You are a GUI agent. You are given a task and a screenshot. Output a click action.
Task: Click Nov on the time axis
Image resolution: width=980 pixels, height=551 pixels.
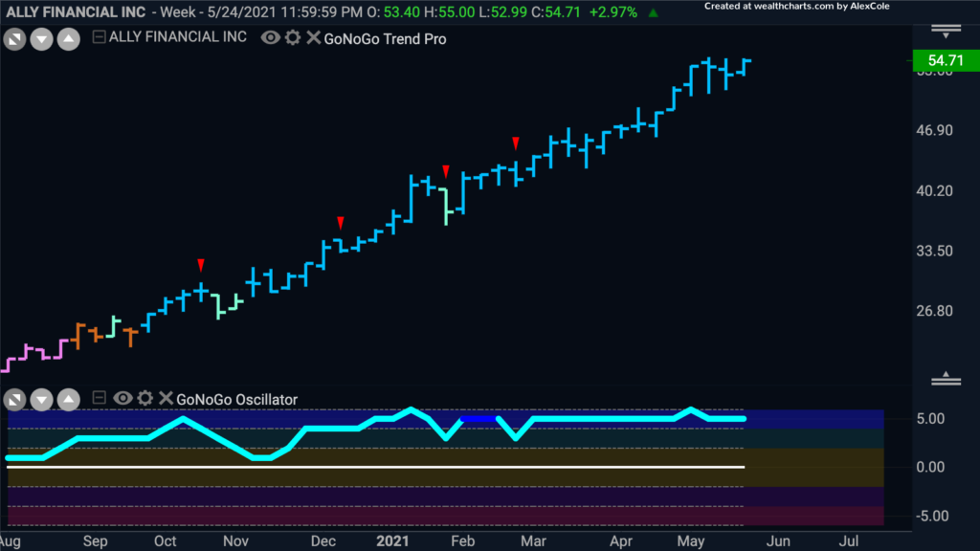tap(235, 541)
